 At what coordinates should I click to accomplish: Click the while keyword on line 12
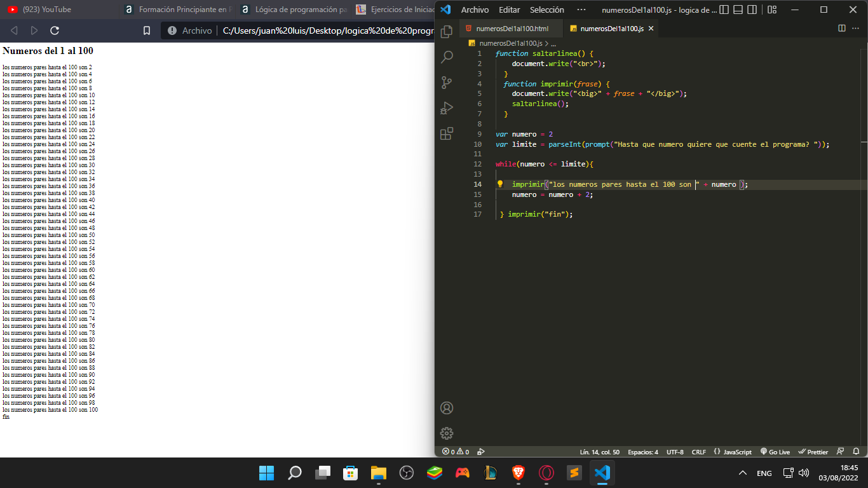(506, 164)
